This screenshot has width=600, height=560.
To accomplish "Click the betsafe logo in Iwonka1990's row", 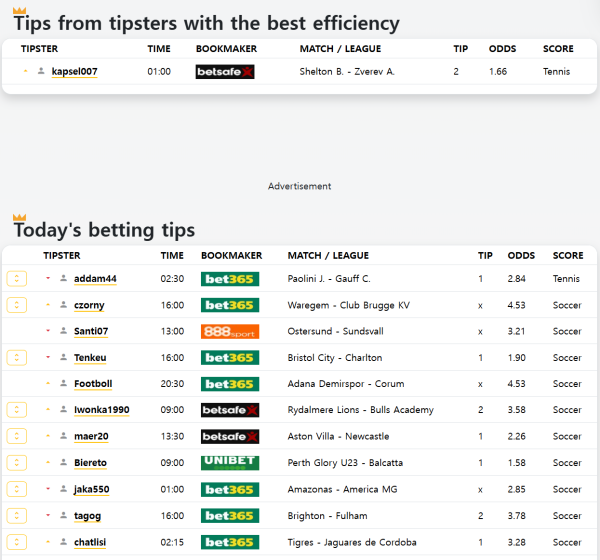I will click(x=229, y=410).
